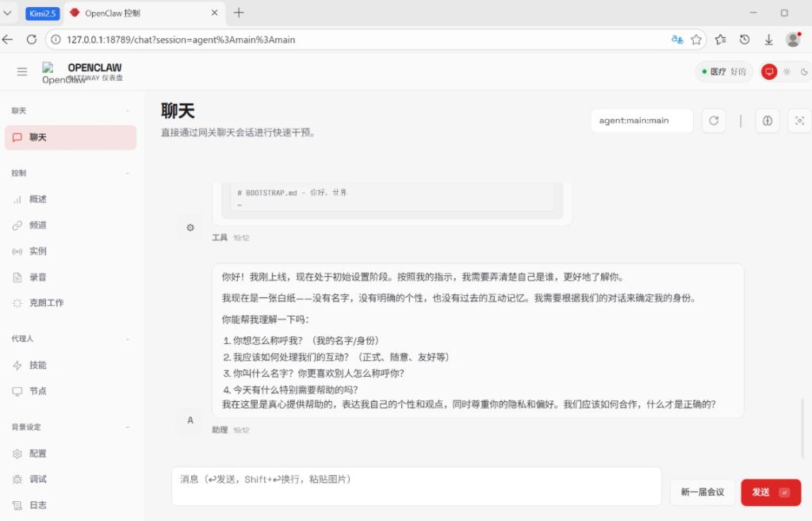
Task: Click the focus mode icon in chat header
Action: [799, 121]
